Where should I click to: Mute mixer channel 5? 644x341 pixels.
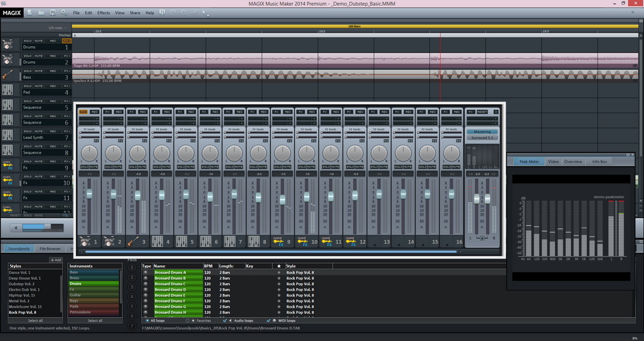click(191, 167)
